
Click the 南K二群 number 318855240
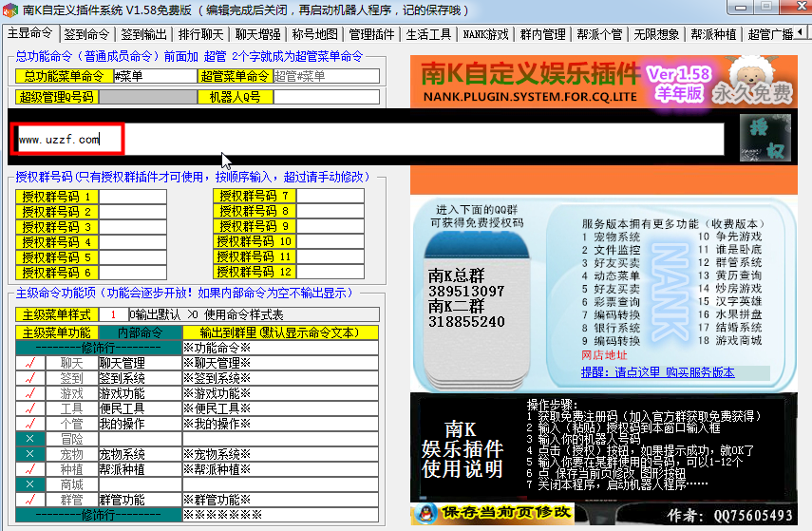point(466,322)
